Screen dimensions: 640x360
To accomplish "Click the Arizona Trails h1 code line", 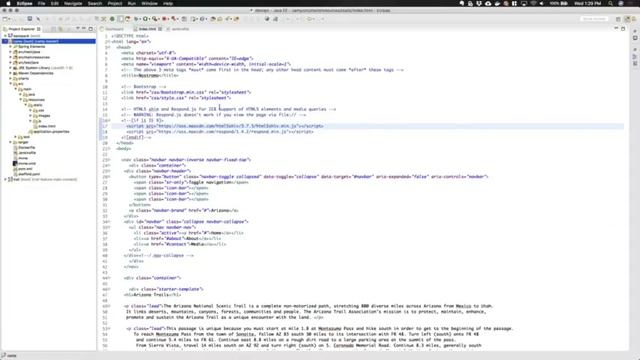I will (x=153, y=295).
